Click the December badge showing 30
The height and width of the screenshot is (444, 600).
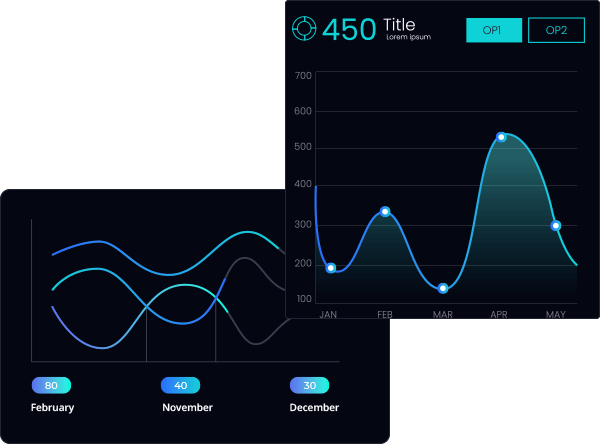(x=309, y=386)
